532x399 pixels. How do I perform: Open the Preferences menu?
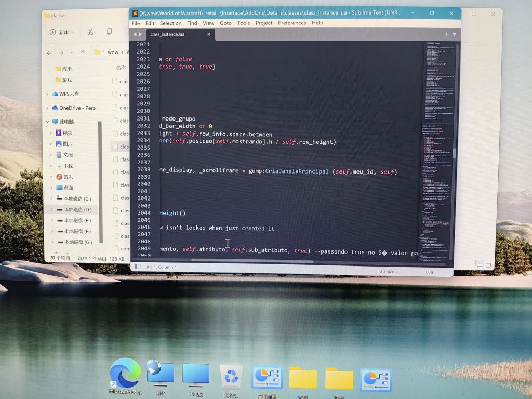(292, 23)
